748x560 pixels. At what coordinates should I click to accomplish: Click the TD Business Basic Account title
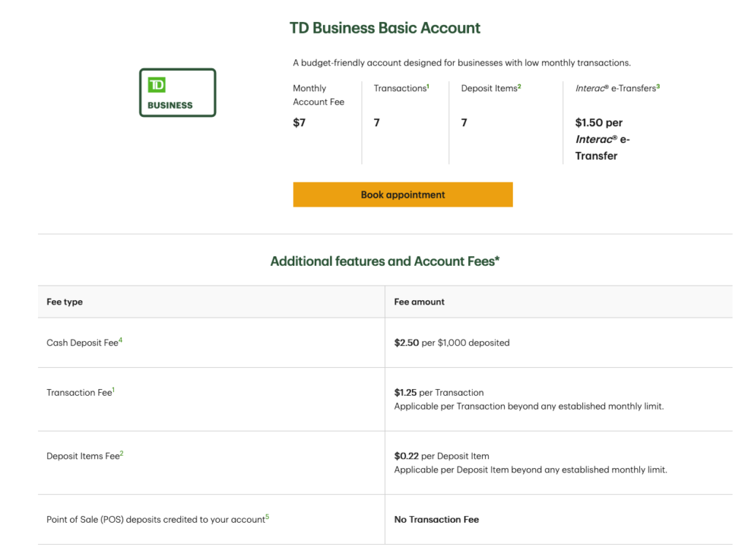[x=385, y=28]
